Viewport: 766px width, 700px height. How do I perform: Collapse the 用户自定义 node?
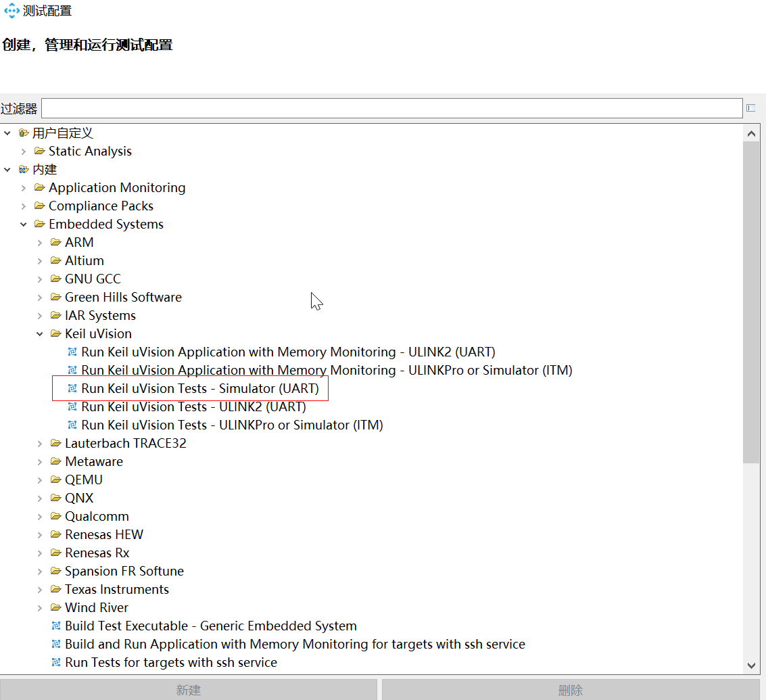[x=7, y=133]
